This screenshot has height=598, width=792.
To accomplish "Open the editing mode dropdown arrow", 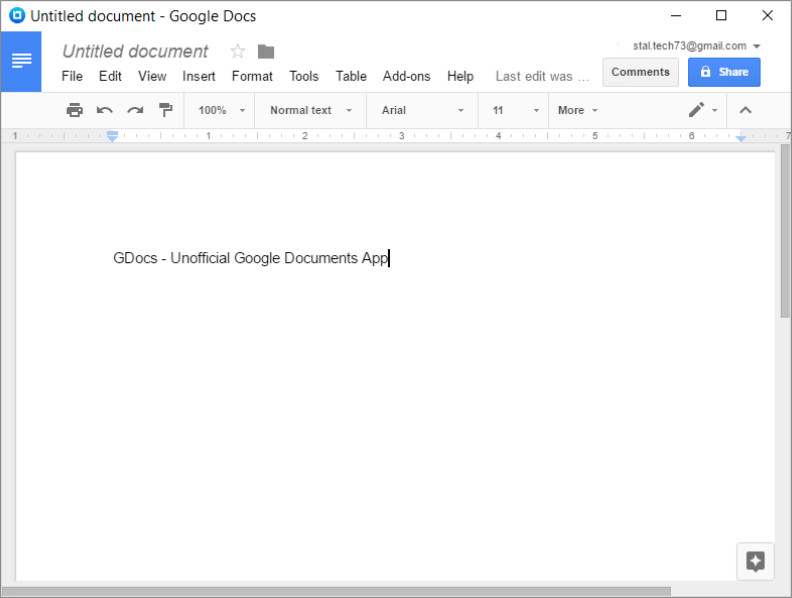I will [714, 110].
